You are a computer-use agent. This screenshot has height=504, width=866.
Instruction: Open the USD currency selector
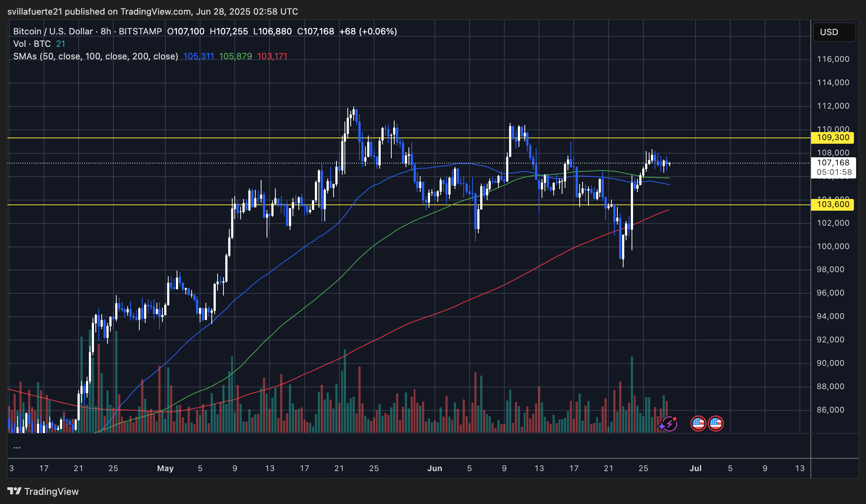click(834, 32)
